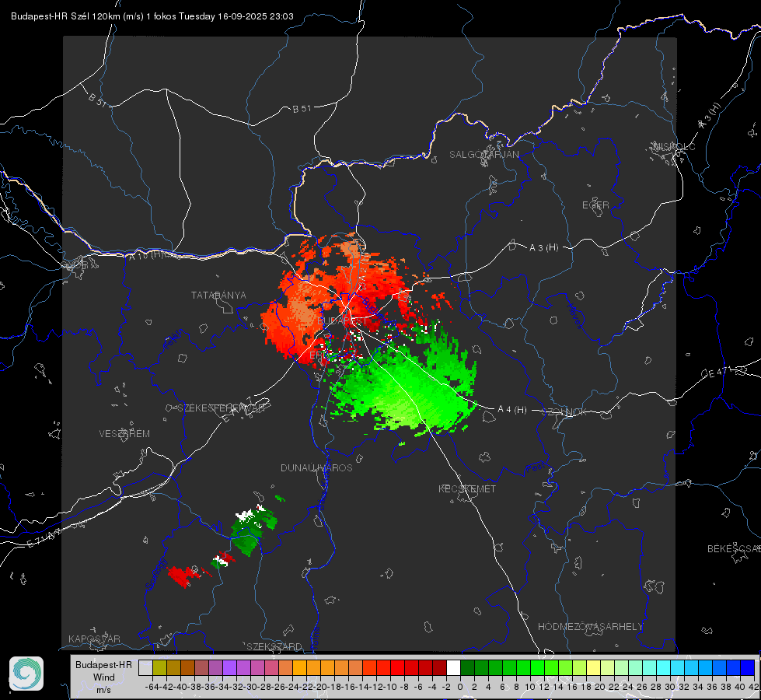Click the -64 value on the legend scale
761x700 pixels.
(152, 687)
